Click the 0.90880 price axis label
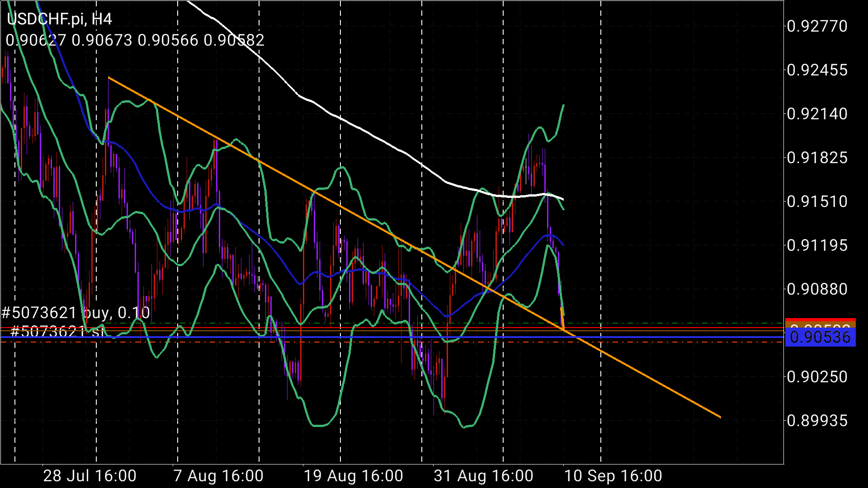This screenshot has height=488, width=868. [x=817, y=289]
